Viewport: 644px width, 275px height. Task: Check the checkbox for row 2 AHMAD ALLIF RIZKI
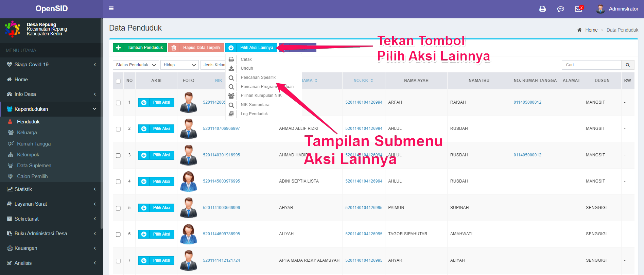118,129
